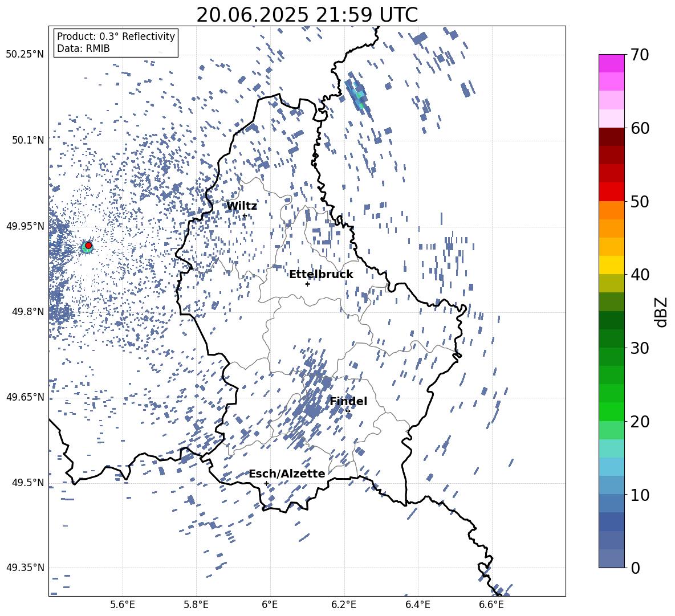This screenshot has width=675, height=616.
Task: Click the colorbar value 0
Action: [x=635, y=568]
